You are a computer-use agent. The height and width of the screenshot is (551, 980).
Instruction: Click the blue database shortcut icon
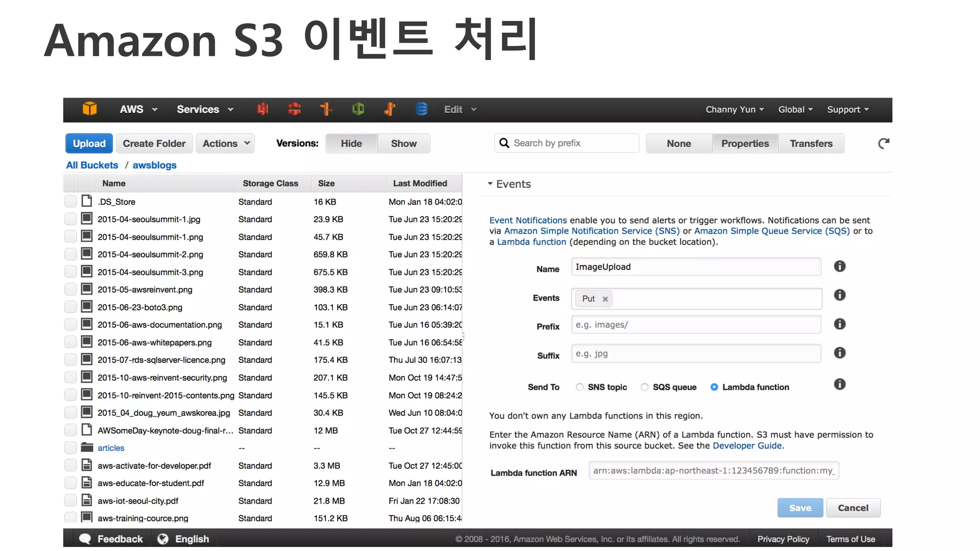[421, 109]
